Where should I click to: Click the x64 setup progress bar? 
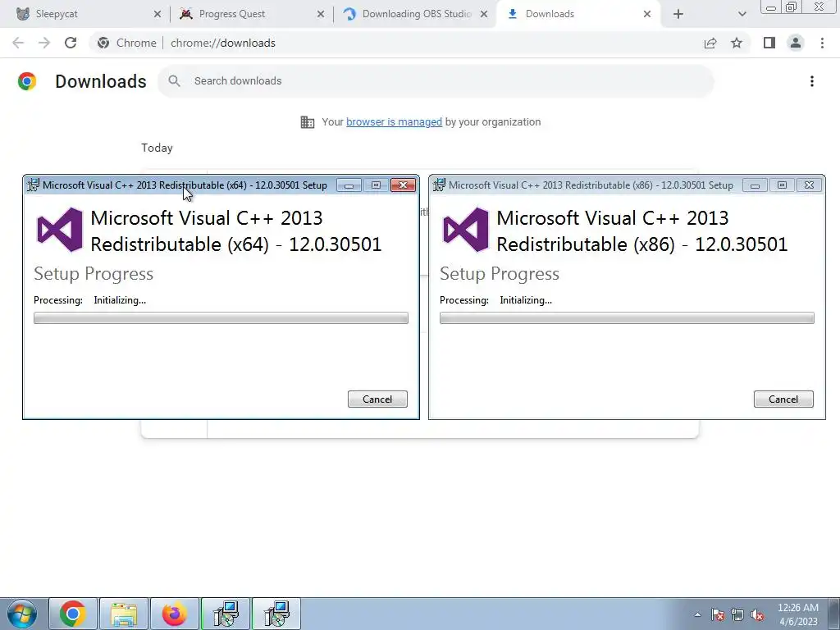(x=221, y=318)
